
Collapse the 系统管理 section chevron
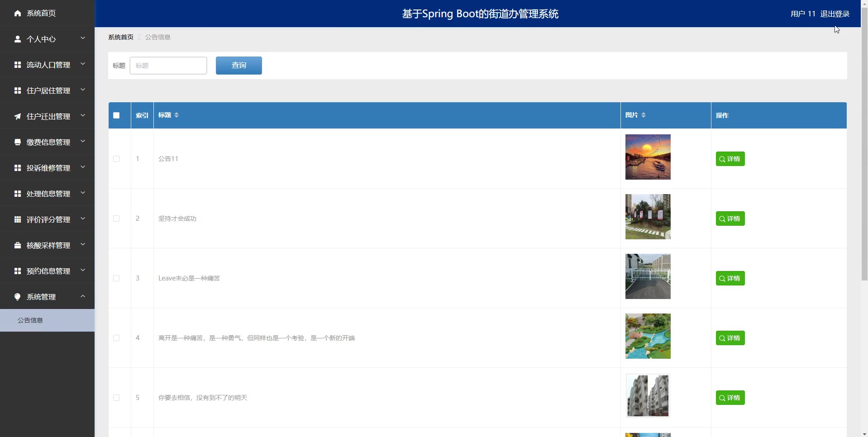pyautogui.click(x=83, y=296)
